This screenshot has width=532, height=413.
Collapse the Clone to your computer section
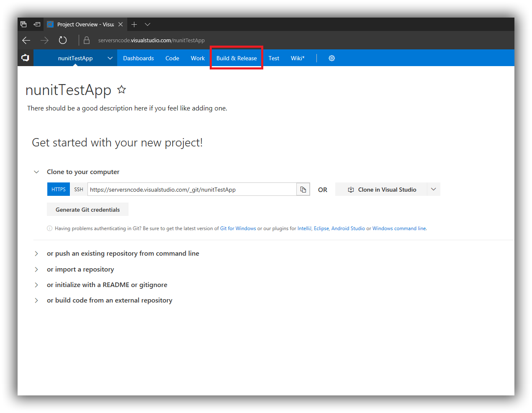click(36, 172)
